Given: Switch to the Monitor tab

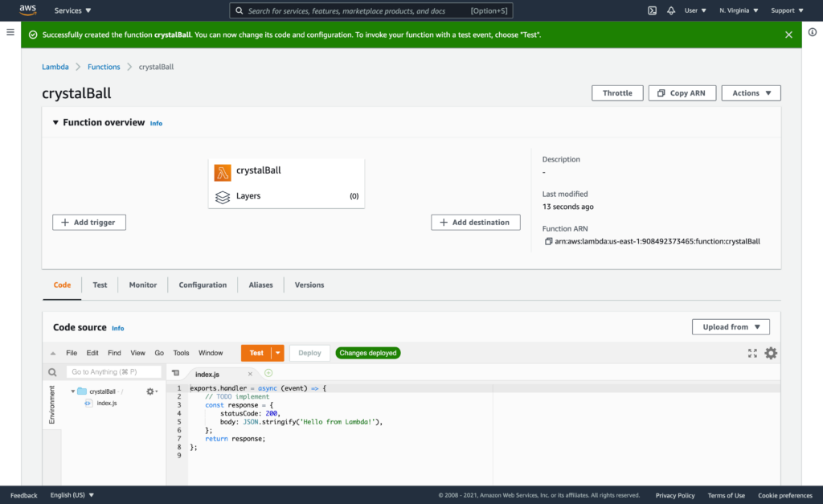Looking at the screenshot, I should click(143, 285).
